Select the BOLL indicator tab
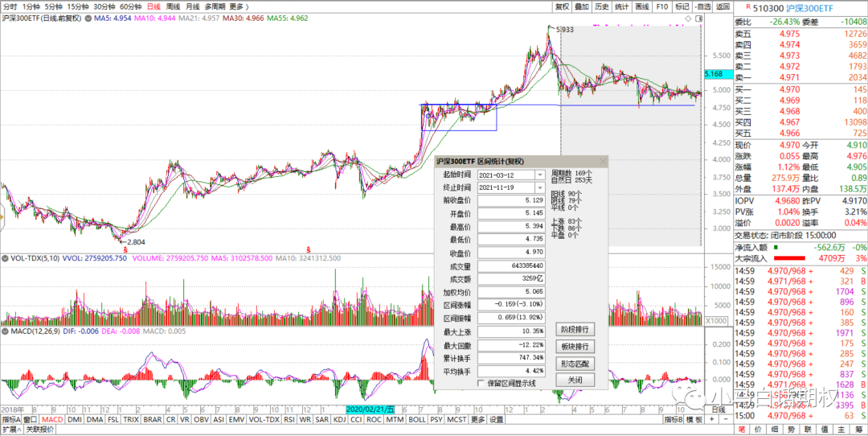 (x=417, y=419)
